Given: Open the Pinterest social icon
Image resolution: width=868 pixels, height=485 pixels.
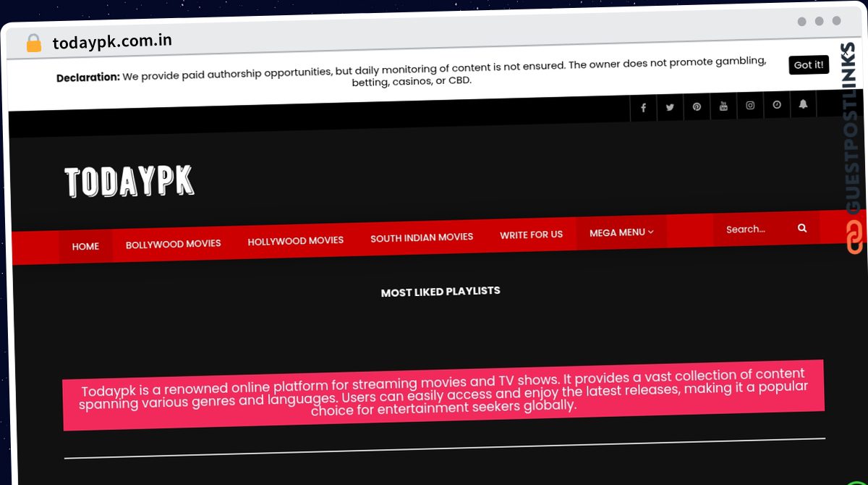Looking at the screenshot, I should tap(697, 107).
